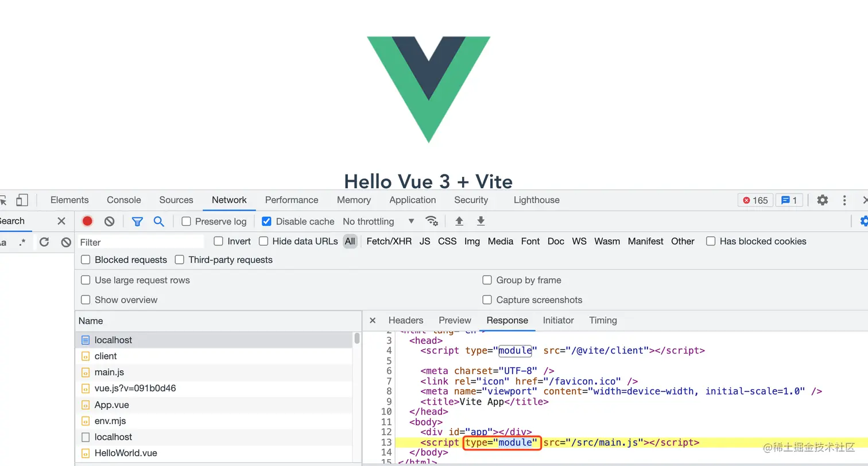Click the 1 issue message badge
The height and width of the screenshot is (466, 868).
coord(789,200)
